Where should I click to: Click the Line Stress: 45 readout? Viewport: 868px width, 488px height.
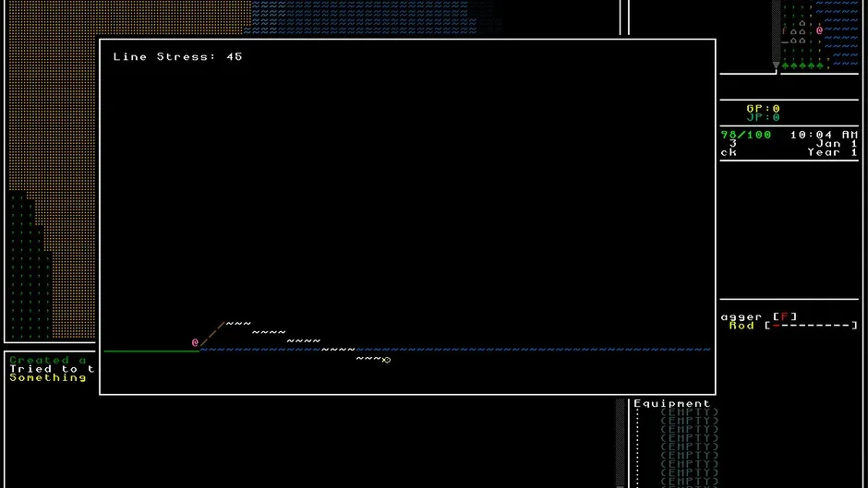pyautogui.click(x=177, y=56)
